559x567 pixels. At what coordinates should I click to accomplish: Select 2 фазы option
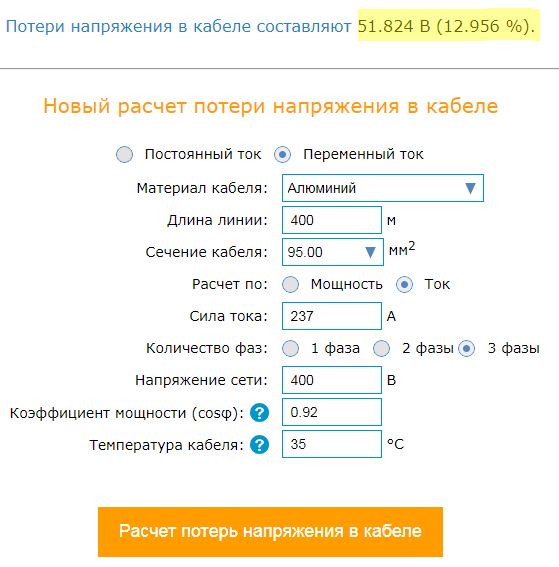coord(382,349)
